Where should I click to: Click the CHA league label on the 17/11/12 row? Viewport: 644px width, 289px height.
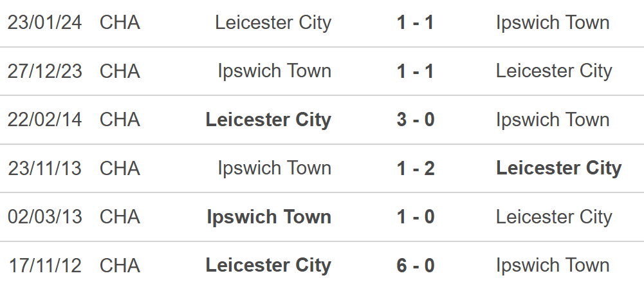(x=120, y=265)
